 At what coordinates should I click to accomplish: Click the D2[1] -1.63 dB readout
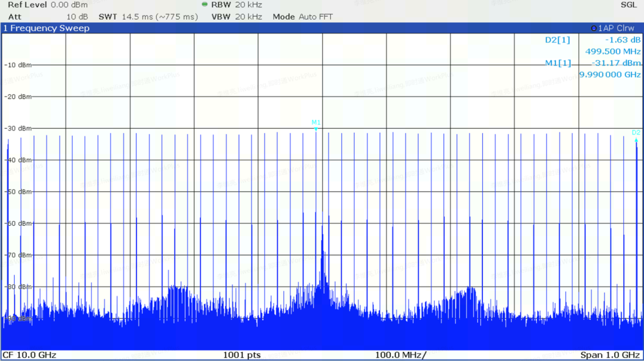[x=593, y=40]
